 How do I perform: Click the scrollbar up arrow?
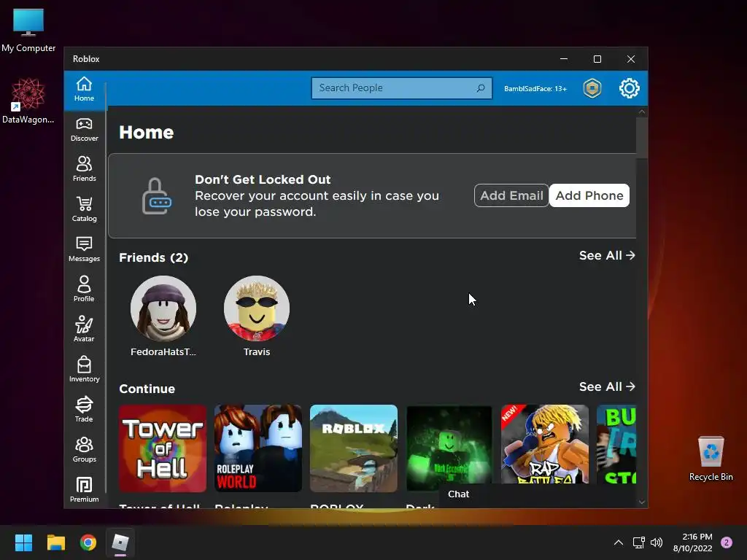pyautogui.click(x=642, y=112)
